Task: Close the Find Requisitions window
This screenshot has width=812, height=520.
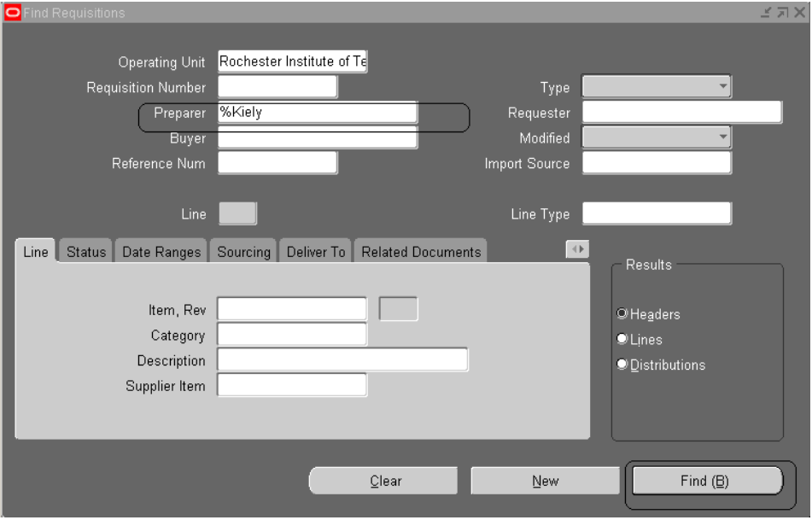Action: click(799, 13)
